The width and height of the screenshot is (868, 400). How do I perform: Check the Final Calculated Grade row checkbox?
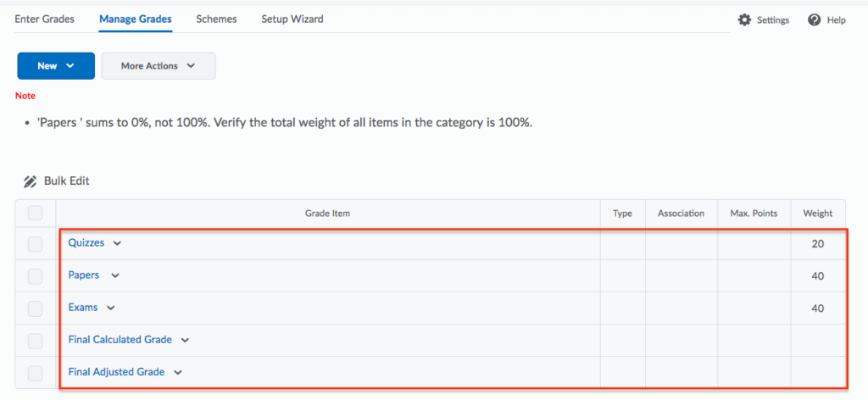35,341
